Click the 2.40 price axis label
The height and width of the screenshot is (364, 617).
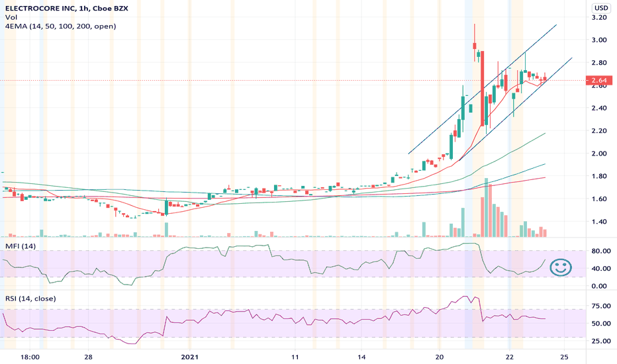coord(599,108)
